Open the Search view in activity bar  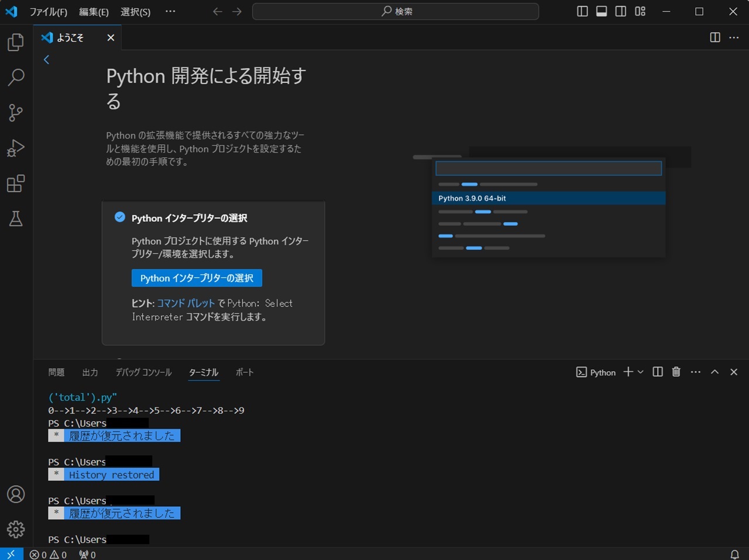click(16, 77)
